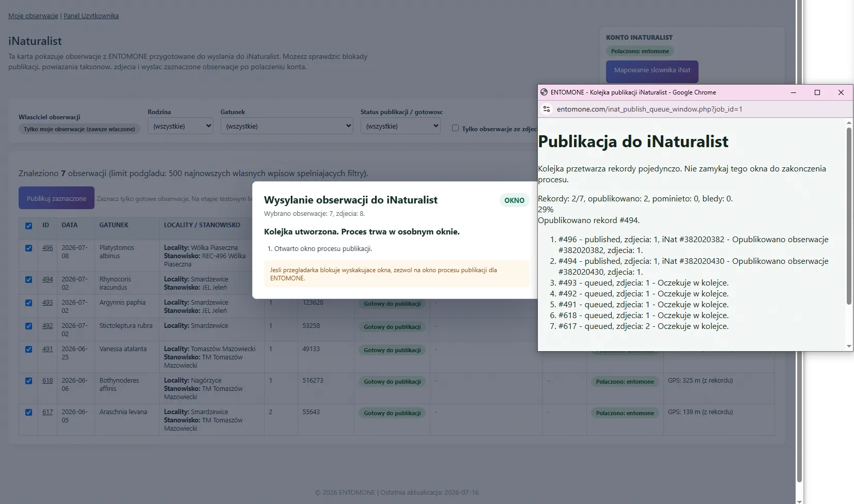The height and width of the screenshot is (504, 854).
Task: Click 'Polaczono: entomone' badge in row 618
Action: point(625,382)
